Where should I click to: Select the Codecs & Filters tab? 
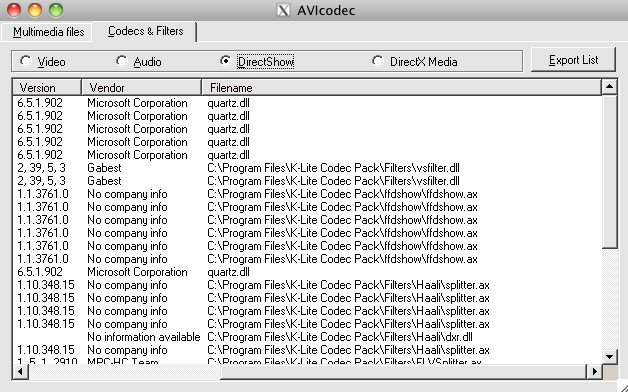145,31
